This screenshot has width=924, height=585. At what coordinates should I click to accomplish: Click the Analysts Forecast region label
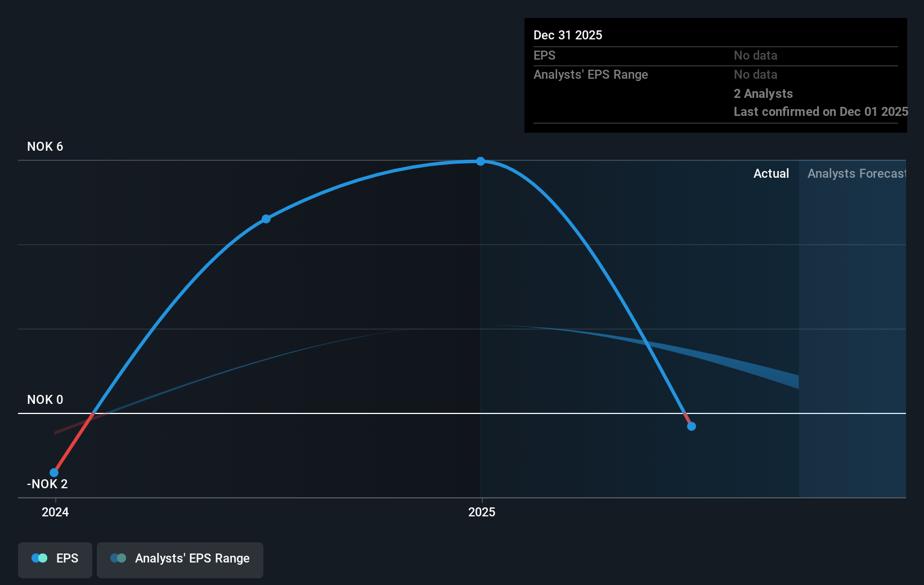click(856, 174)
